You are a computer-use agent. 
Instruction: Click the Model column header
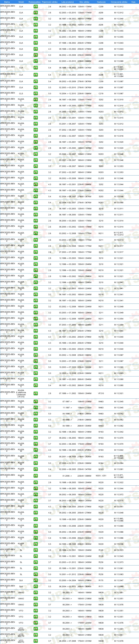tap(21, 2)
